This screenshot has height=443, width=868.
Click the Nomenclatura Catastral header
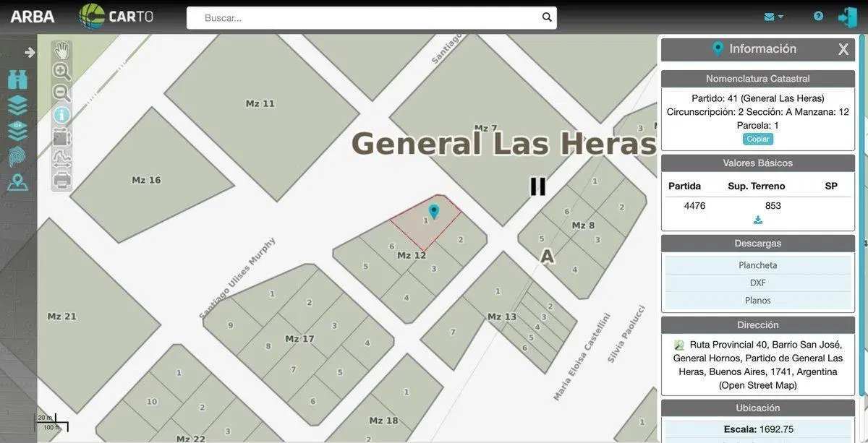click(758, 78)
